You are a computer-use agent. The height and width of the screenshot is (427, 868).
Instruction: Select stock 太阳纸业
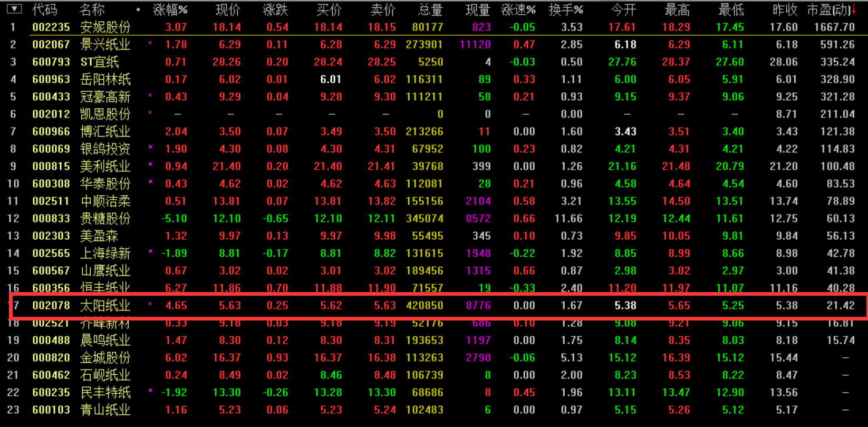click(105, 305)
